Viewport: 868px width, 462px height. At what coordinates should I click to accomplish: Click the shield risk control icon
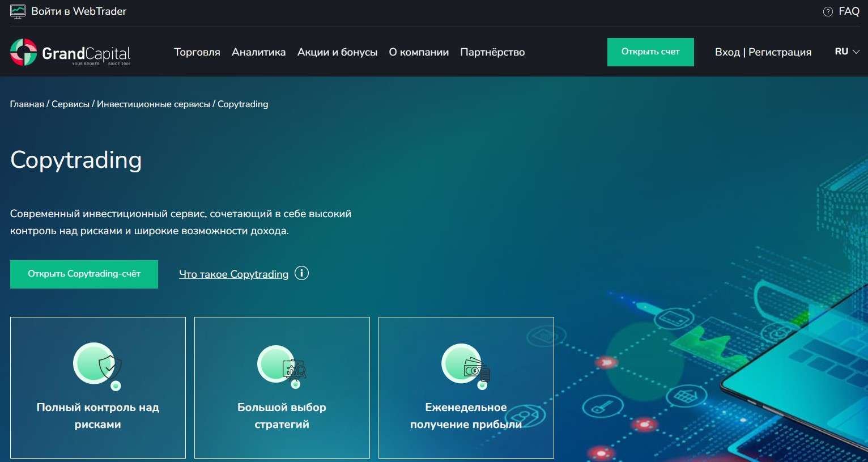point(97,366)
